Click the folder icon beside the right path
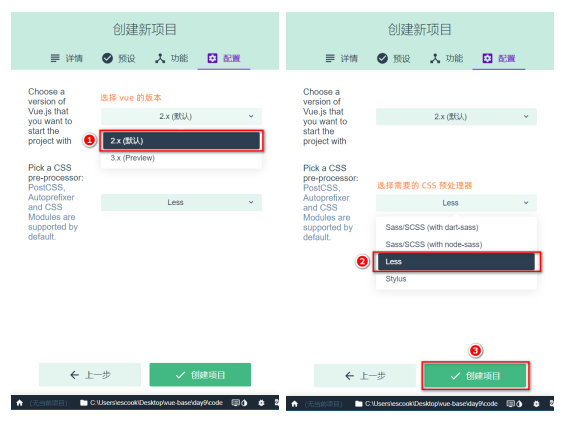Screen dimensions: 563x428 pos(358,404)
